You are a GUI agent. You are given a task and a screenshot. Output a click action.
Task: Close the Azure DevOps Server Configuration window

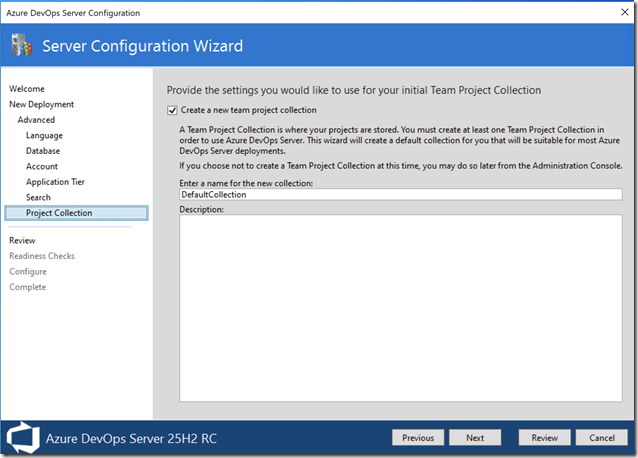point(625,12)
